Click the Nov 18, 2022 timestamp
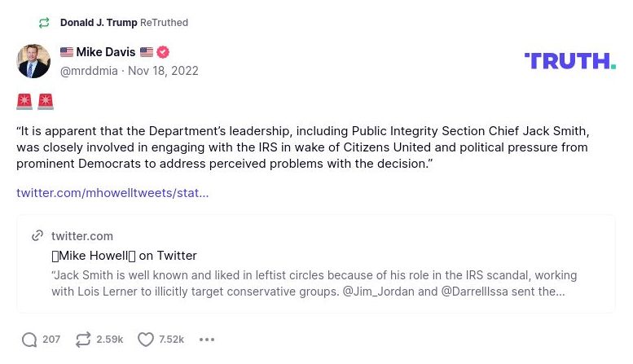This screenshot has height=364, width=633. [163, 71]
